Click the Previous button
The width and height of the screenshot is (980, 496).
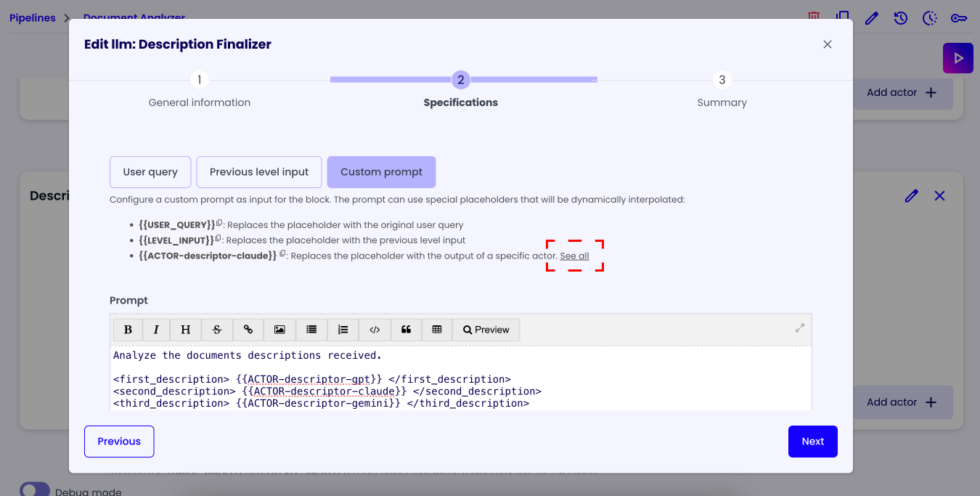[119, 442]
